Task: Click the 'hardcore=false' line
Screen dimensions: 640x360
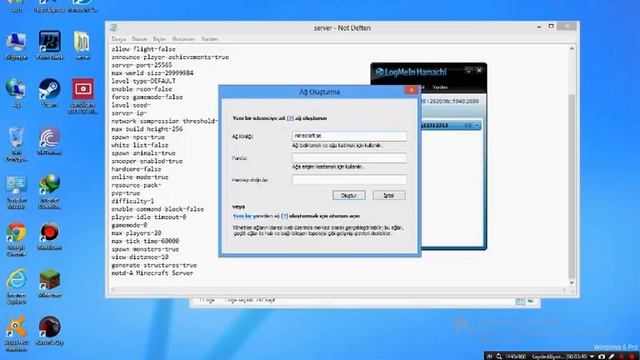Action: (x=136, y=169)
